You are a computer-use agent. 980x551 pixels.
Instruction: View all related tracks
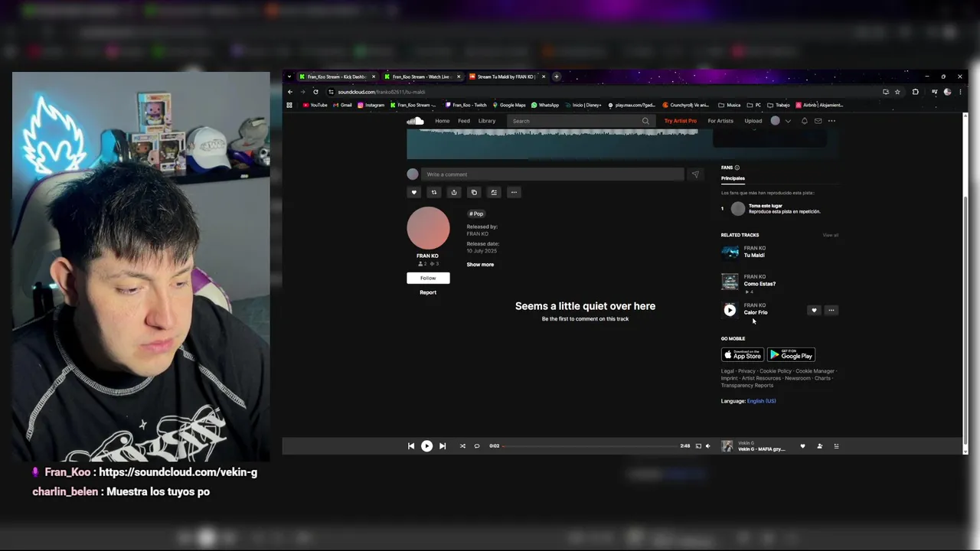pos(831,235)
